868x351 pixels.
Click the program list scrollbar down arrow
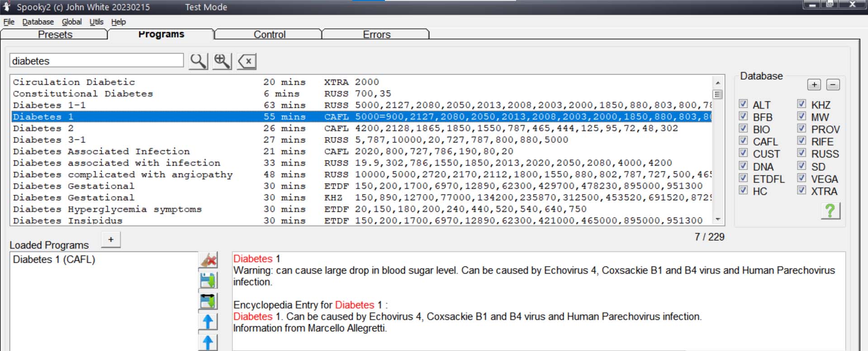(x=717, y=220)
